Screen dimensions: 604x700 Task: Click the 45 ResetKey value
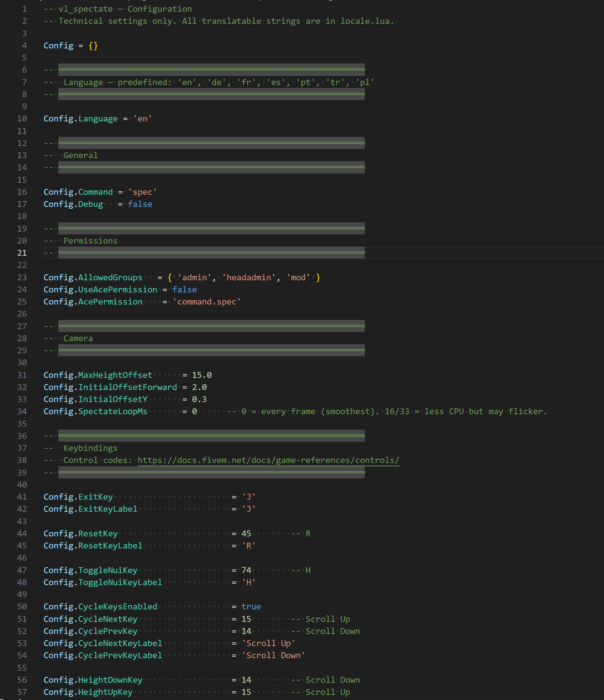click(x=246, y=533)
